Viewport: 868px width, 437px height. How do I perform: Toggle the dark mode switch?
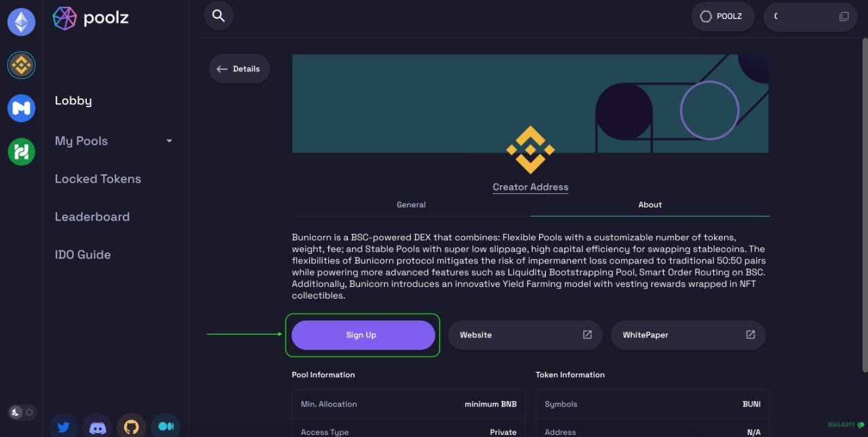[x=21, y=412]
